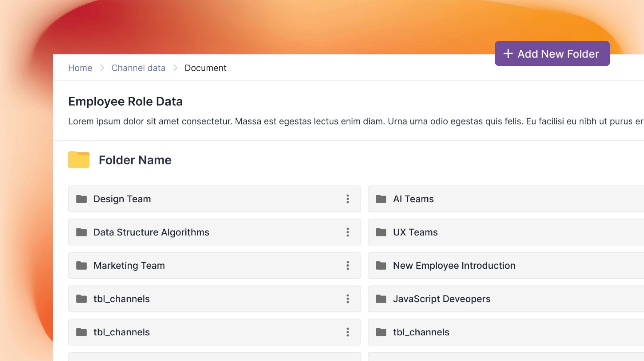Open the Data Structure Algorithms folder
Image resolution: width=644 pixels, height=361 pixels.
coord(214,232)
